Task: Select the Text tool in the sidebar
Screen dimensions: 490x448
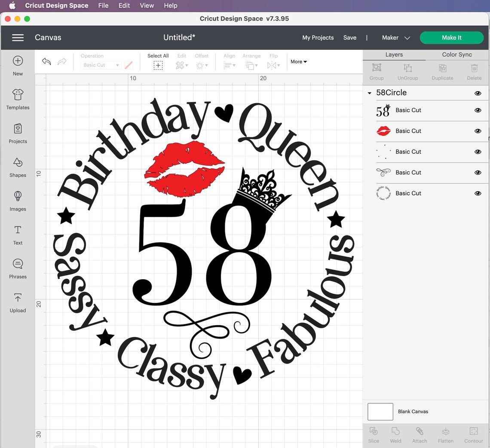Action: tap(18, 235)
